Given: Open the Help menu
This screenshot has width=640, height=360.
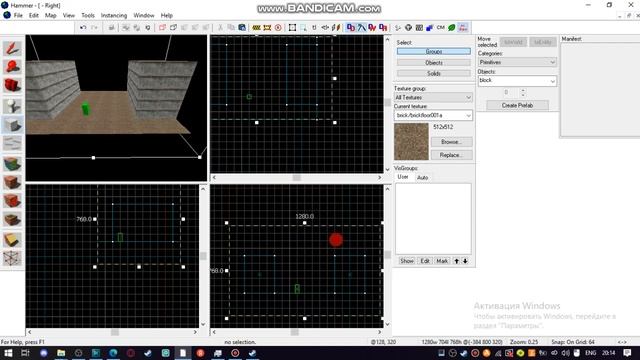Looking at the screenshot, I should [x=167, y=15].
